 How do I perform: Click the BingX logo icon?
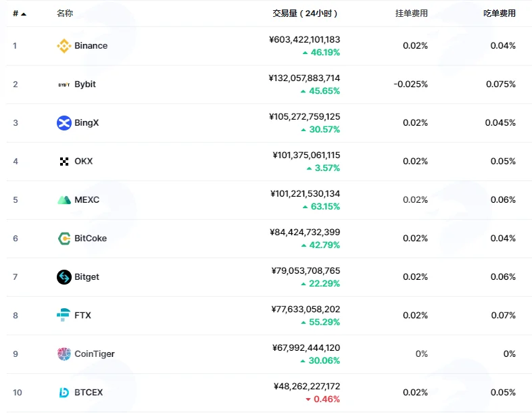click(64, 123)
